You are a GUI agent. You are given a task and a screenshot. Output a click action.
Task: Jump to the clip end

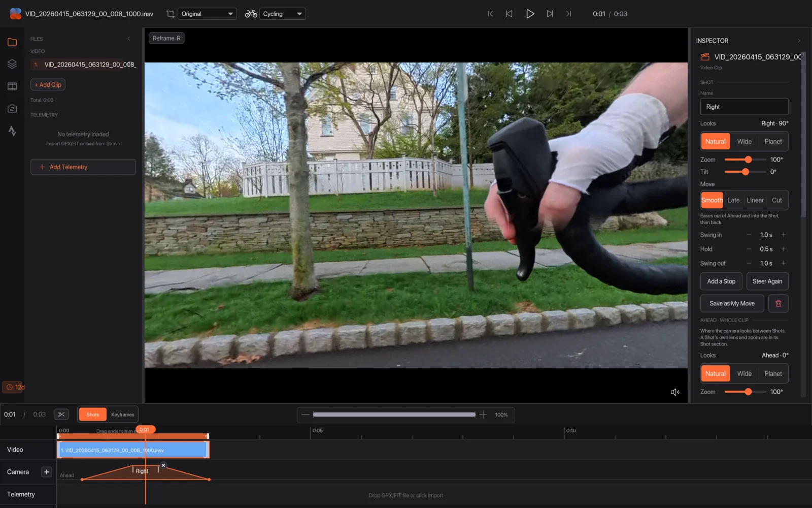[569, 14]
